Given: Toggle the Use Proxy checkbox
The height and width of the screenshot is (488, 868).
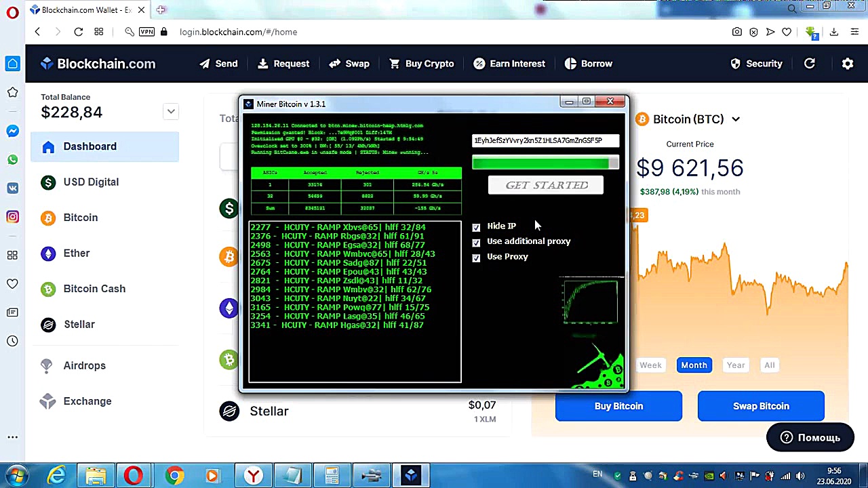Looking at the screenshot, I should coord(476,258).
